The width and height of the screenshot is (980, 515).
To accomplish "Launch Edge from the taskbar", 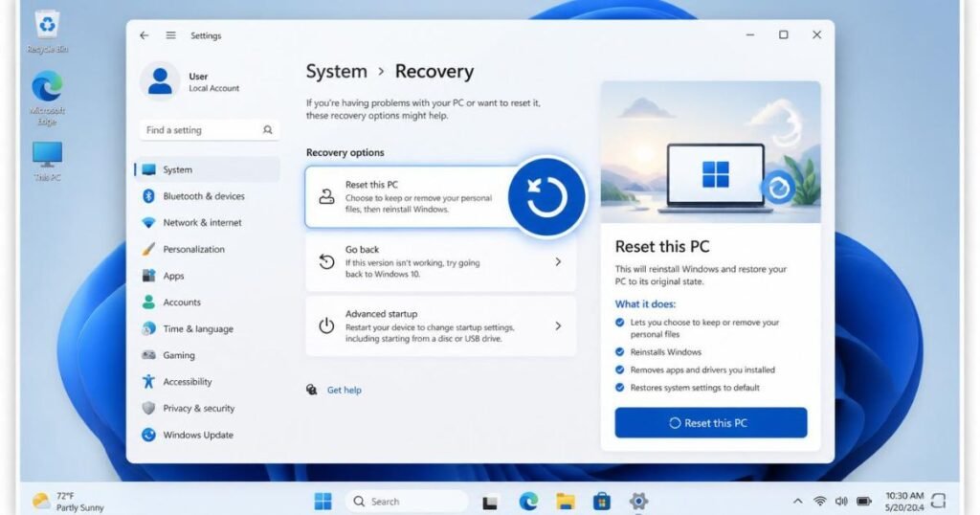I will click(x=528, y=502).
